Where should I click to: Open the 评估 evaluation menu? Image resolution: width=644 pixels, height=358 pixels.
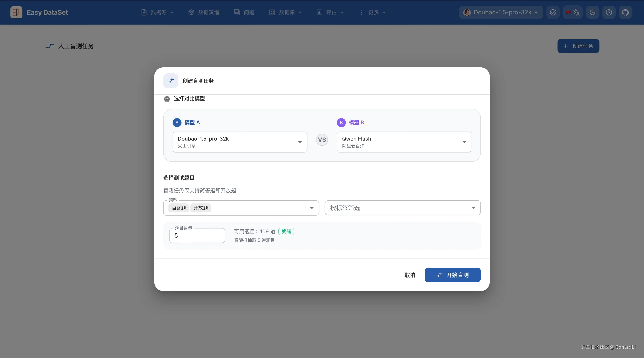point(331,12)
